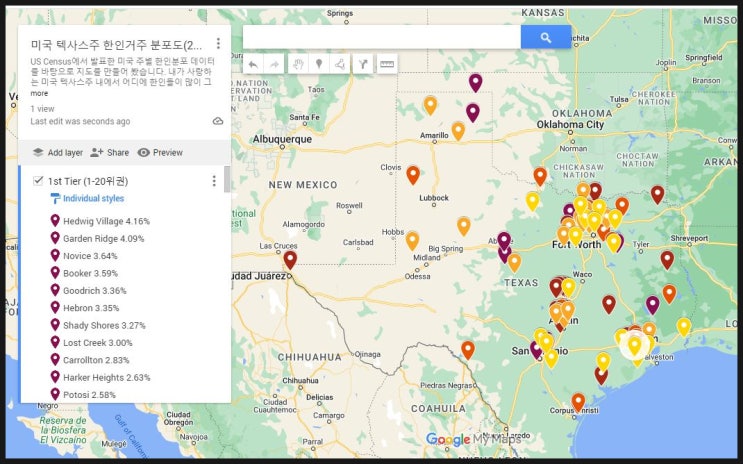Click inside the map search box
This screenshot has width=743, height=464.
click(x=381, y=37)
